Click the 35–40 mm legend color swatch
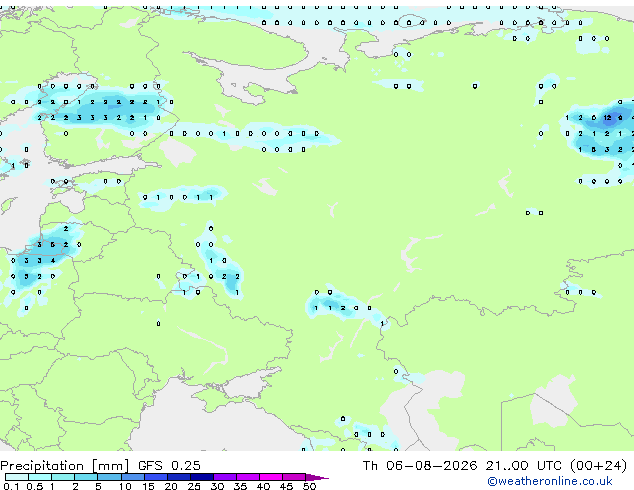Image resolution: width=634 pixels, height=490 pixels. click(247, 477)
